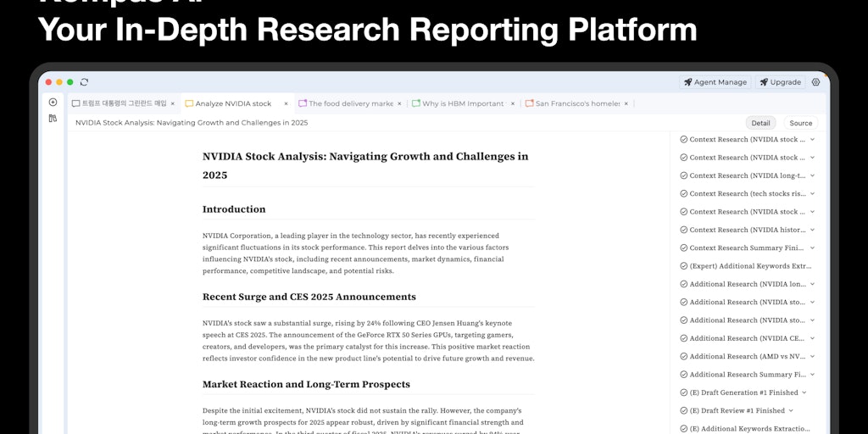Select the Analyze NVIDIA stock tab
Screen dimensions: 868x434
[237, 103]
